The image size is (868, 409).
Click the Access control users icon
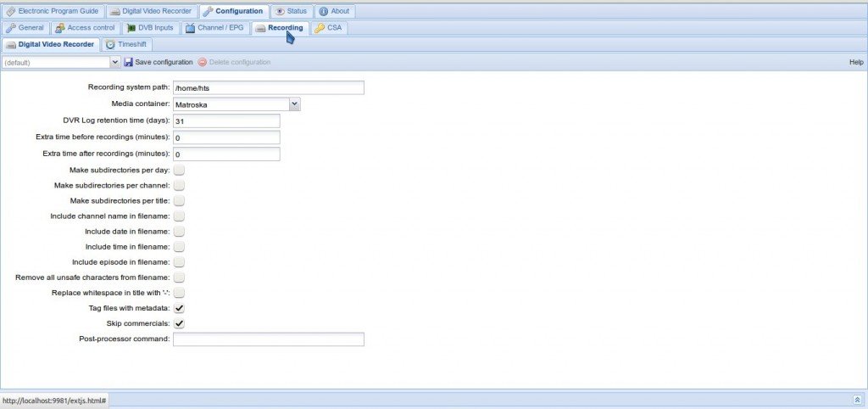coord(59,28)
